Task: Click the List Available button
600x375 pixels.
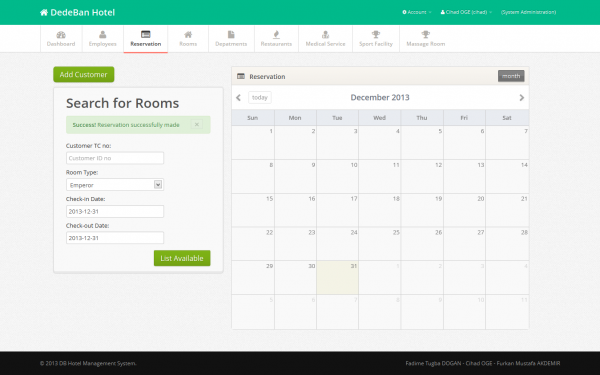Action: (182, 258)
